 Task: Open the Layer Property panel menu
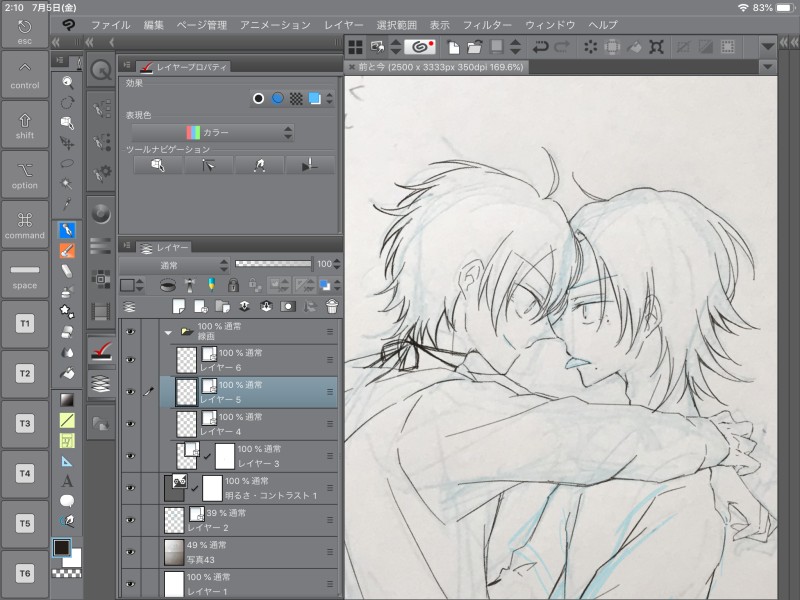[x=127, y=65]
